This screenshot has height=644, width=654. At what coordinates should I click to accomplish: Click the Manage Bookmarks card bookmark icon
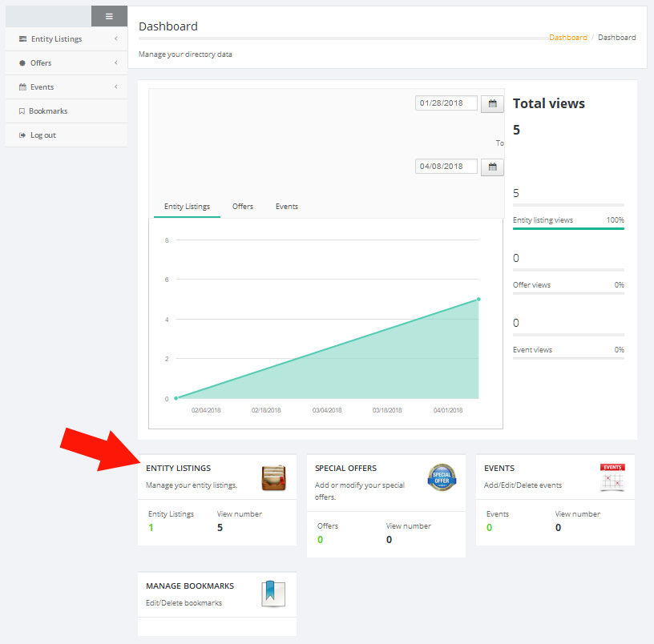[x=273, y=594]
